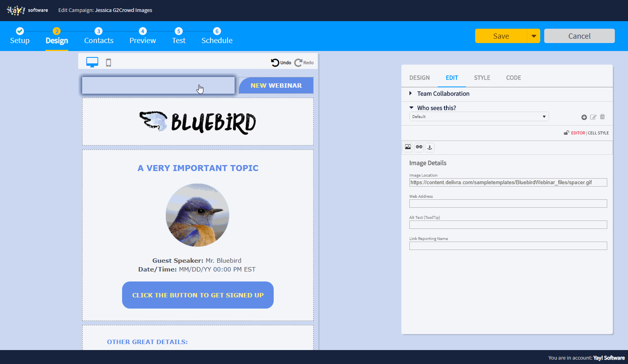Go to the Test step
This screenshot has width=628, height=364.
click(x=179, y=36)
